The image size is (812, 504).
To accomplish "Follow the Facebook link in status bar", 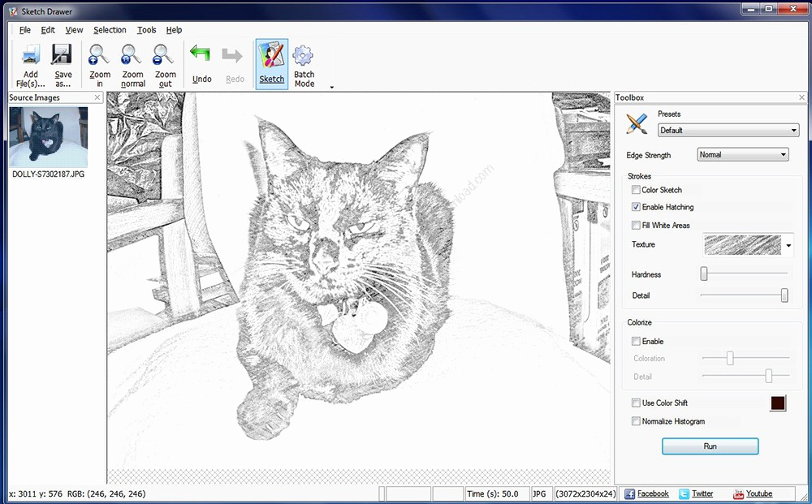I will point(652,493).
